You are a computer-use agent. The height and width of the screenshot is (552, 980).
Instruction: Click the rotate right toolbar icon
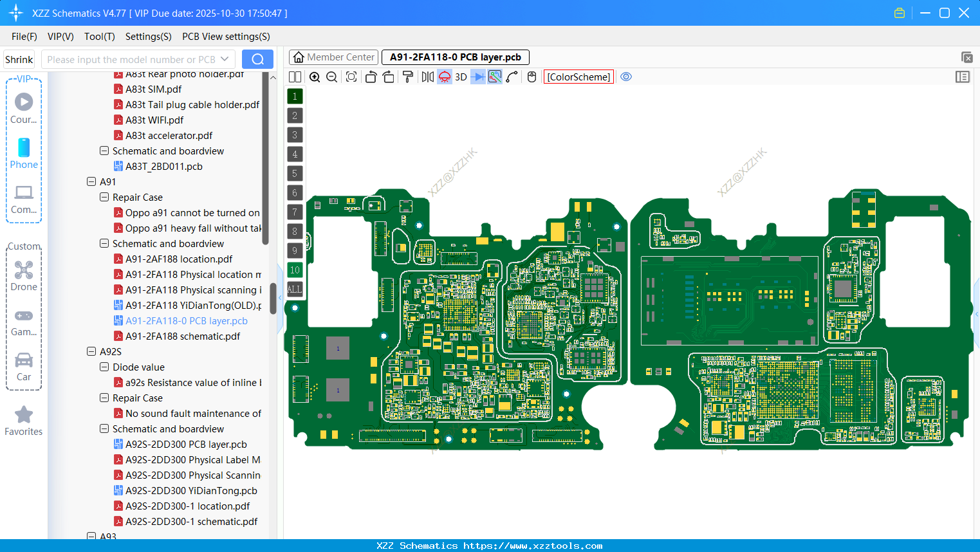click(x=389, y=77)
